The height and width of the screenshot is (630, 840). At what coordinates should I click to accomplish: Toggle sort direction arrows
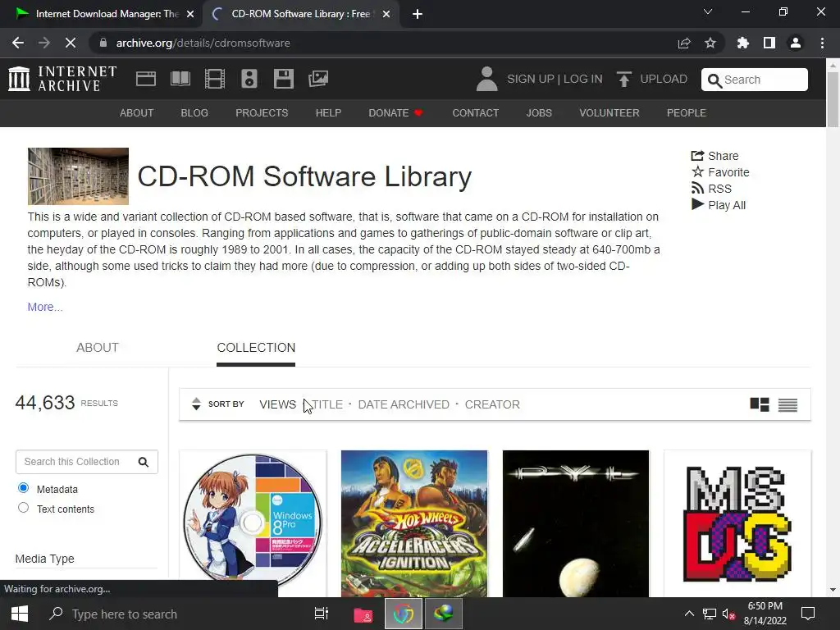pyautogui.click(x=196, y=404)
